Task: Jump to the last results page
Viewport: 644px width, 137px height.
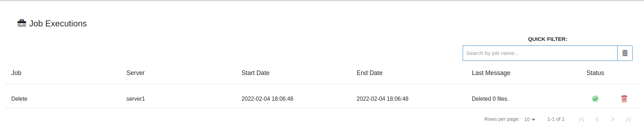Action: tap(628, 119)
